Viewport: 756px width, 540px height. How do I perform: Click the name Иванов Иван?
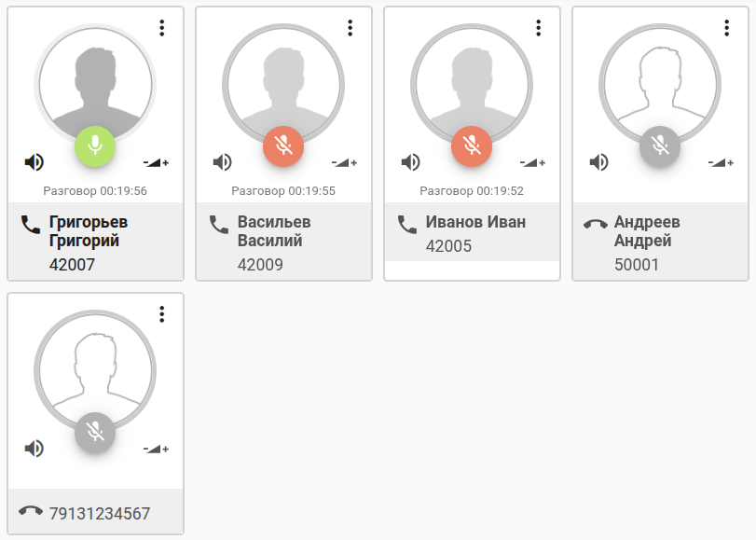click(x=475, y=222)
